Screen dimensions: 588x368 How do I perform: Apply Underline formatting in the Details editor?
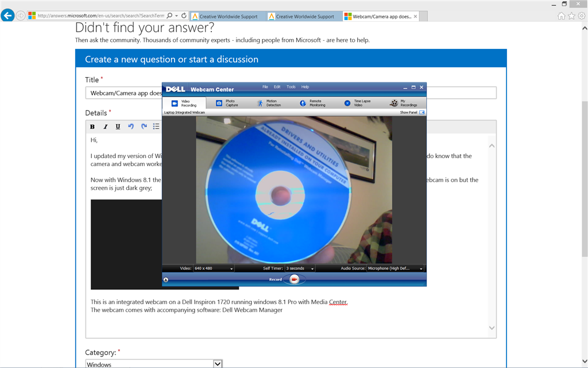118,126
